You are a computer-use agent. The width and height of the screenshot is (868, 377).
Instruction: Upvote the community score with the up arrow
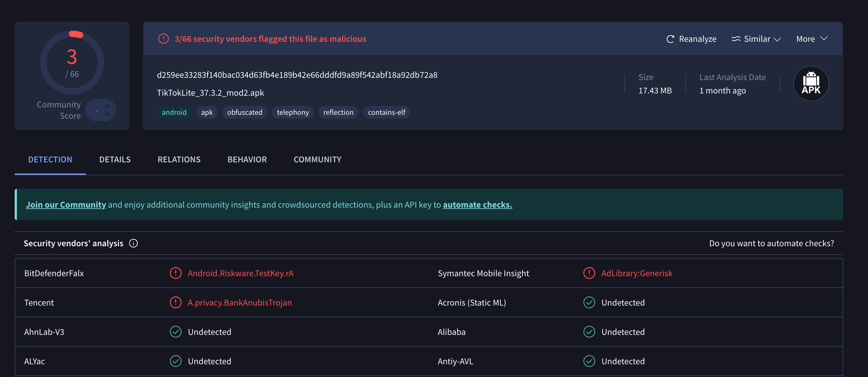107,106
